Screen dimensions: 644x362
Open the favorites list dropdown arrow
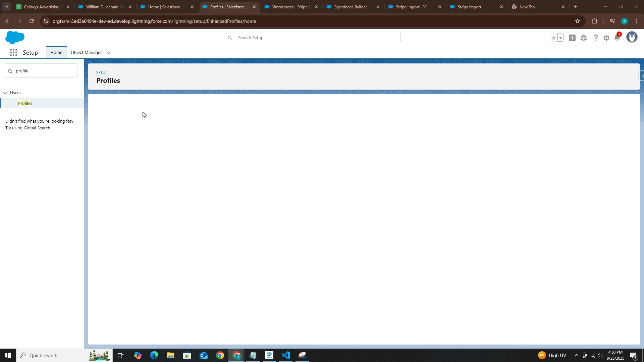pyautogui.click(x=560, y=38)
